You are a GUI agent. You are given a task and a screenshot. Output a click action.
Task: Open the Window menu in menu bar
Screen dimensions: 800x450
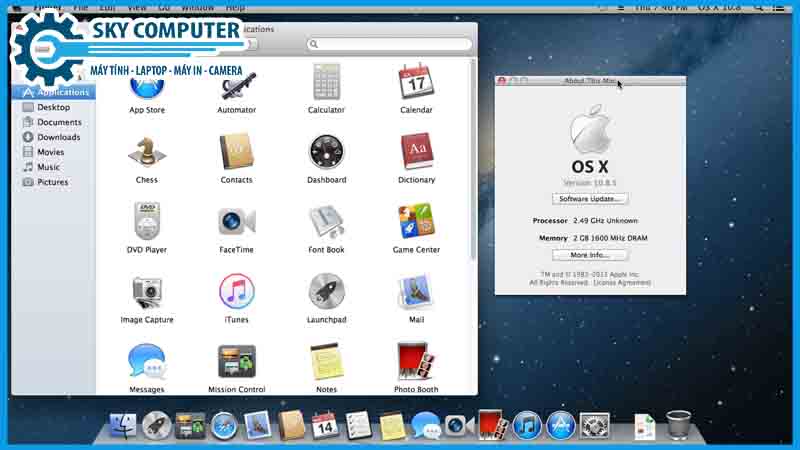[197, 7]
